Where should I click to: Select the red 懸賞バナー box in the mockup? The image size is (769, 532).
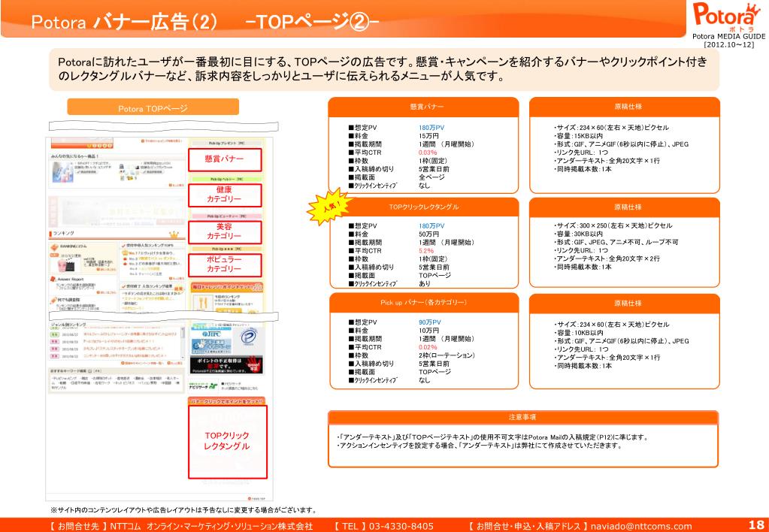225,159
